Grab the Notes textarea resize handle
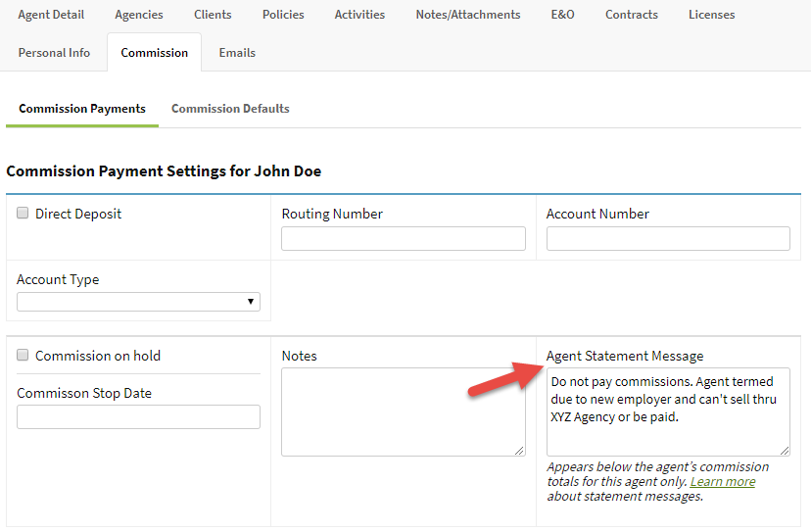 click(519, 451)
